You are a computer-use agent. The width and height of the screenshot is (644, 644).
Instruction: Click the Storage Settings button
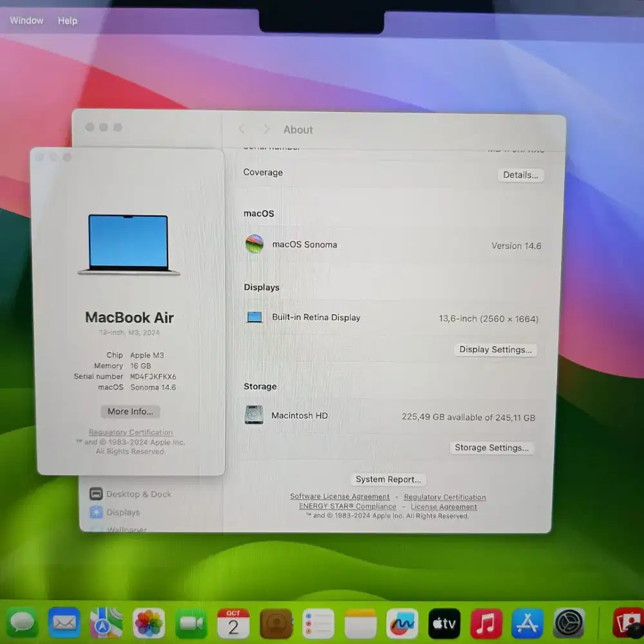coord(491,448)
